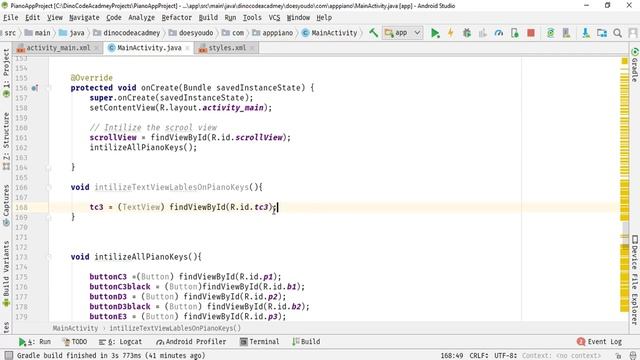Viewport: 640px width, 360px height.
Task: Attach debugger to Android process icon
Action: (515, 33)
